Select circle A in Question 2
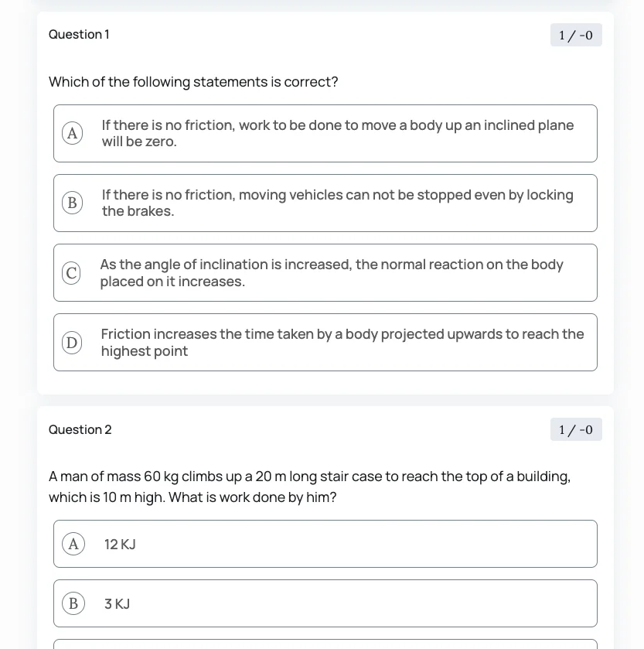Image resolution: width=644 pixels, height=649 pixels. (x=73, y=545)
